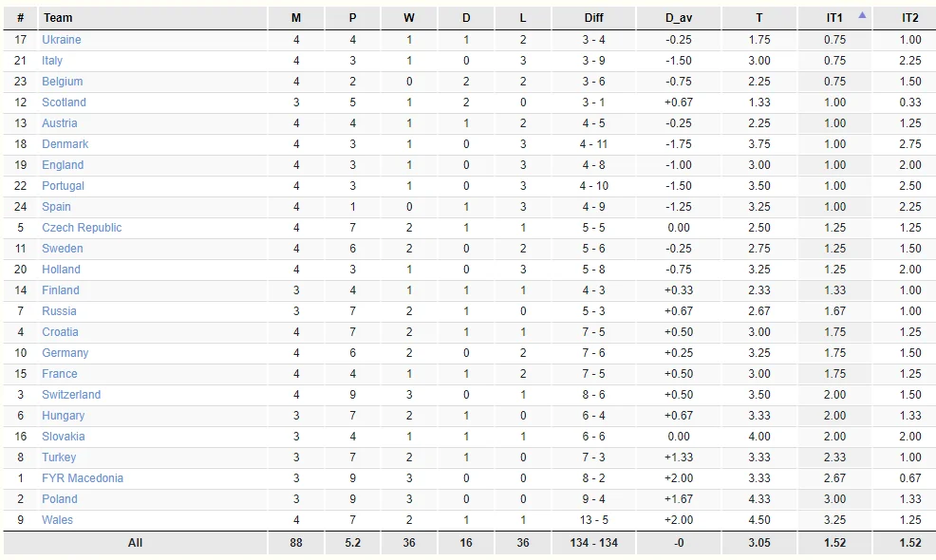This screenshot has height=560, width=936.
Task: Sort by the D_av column
Action: (679, 18)
